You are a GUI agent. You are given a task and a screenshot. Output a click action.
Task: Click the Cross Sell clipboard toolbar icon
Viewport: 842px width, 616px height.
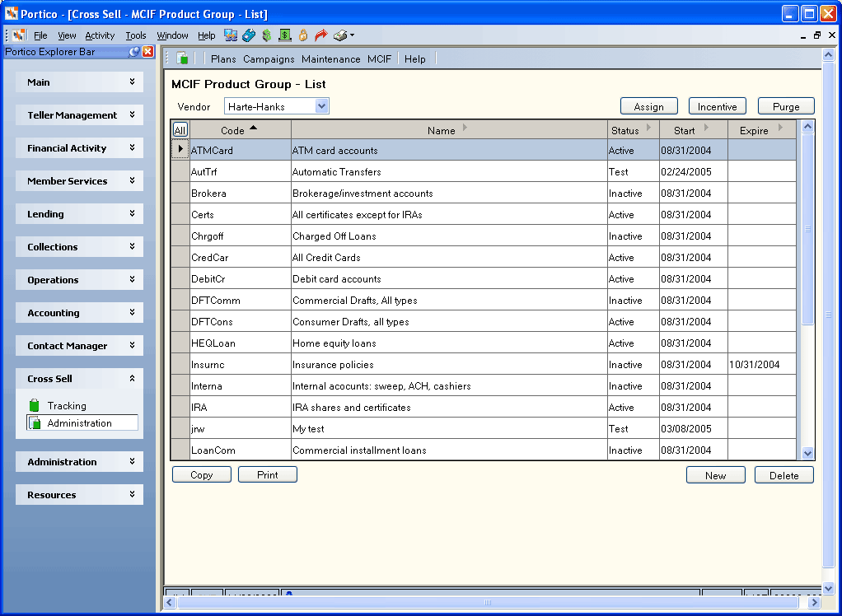coord(183,58)
